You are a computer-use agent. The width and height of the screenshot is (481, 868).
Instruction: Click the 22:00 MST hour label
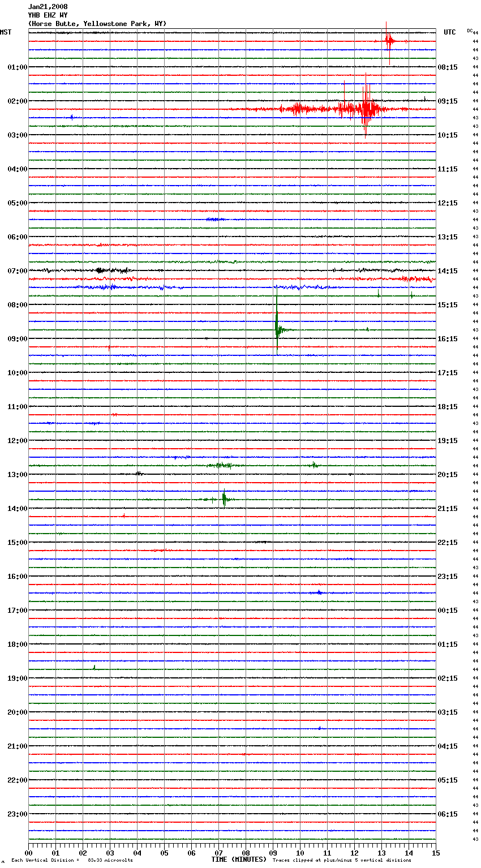pos(17,780)
